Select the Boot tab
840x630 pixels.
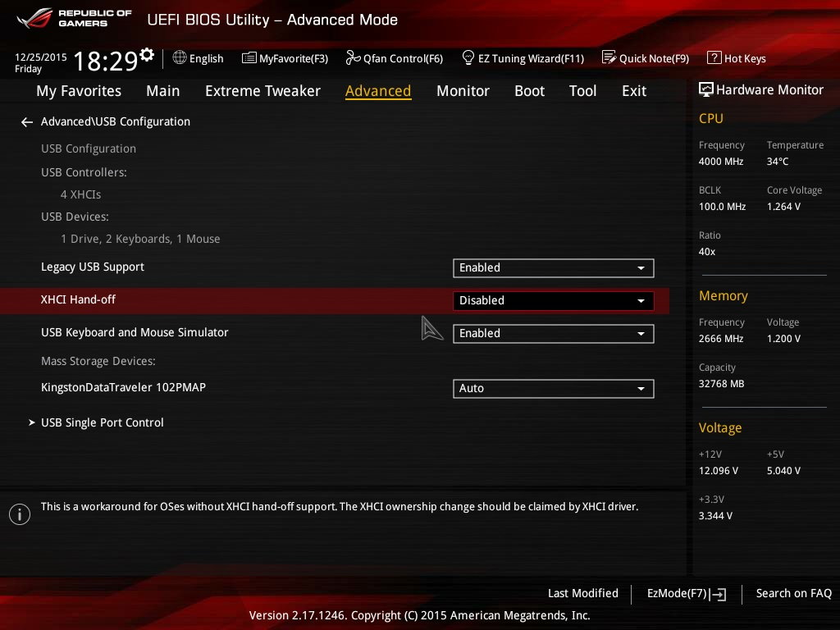pyautogui.click(x=529, y=91)
